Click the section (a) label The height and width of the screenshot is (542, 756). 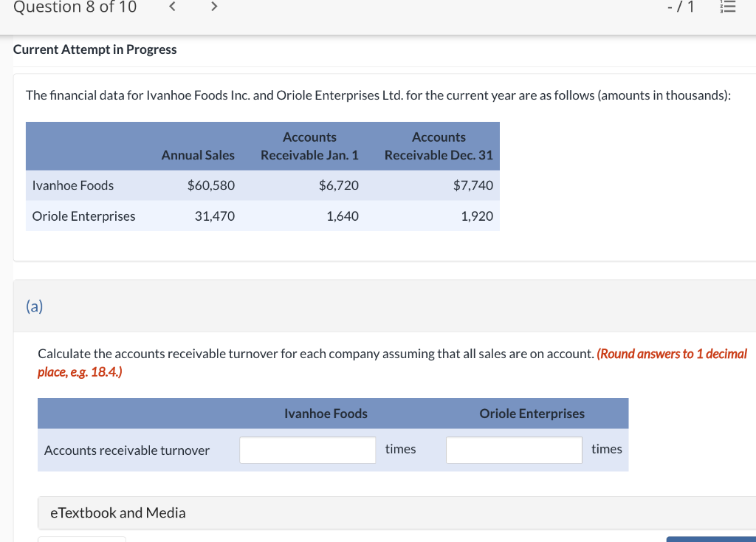point(34,306)
